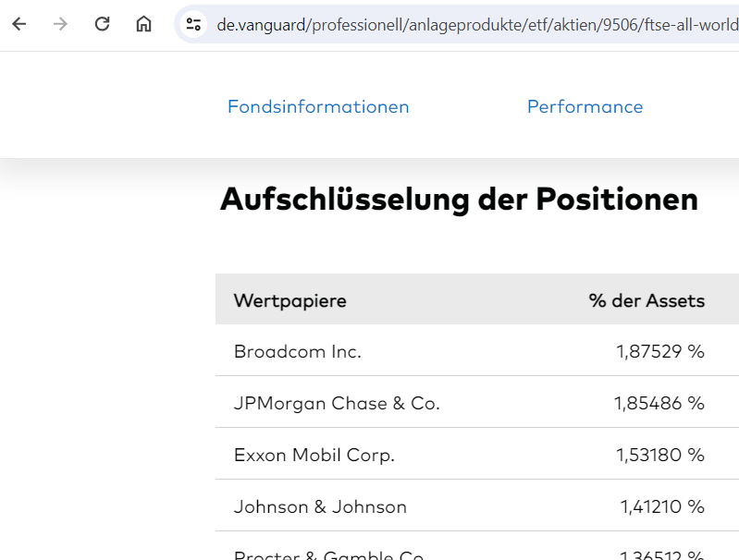The height and width of the screenshot is (560, 739).
Task: Go to the browser home page
Action: tap(143, 24)
